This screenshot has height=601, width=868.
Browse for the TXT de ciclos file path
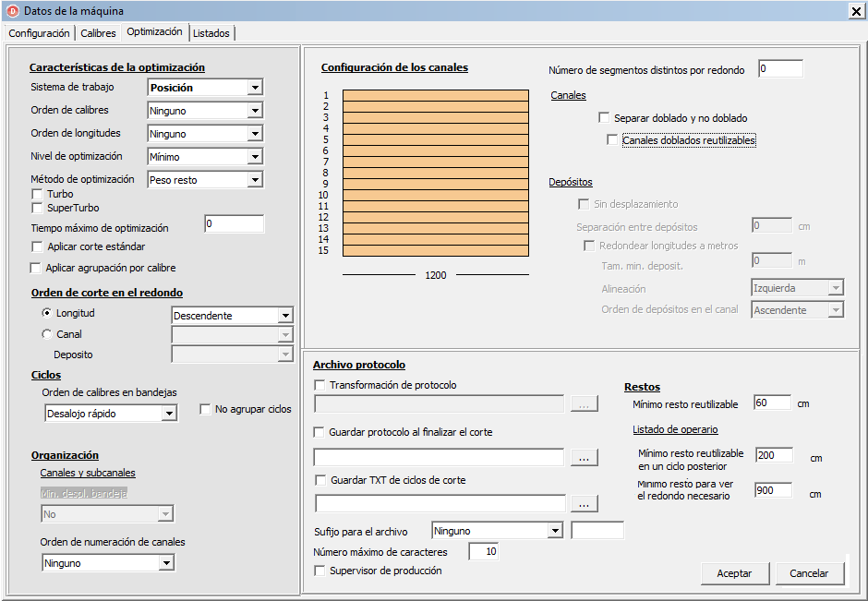[584, 504]
